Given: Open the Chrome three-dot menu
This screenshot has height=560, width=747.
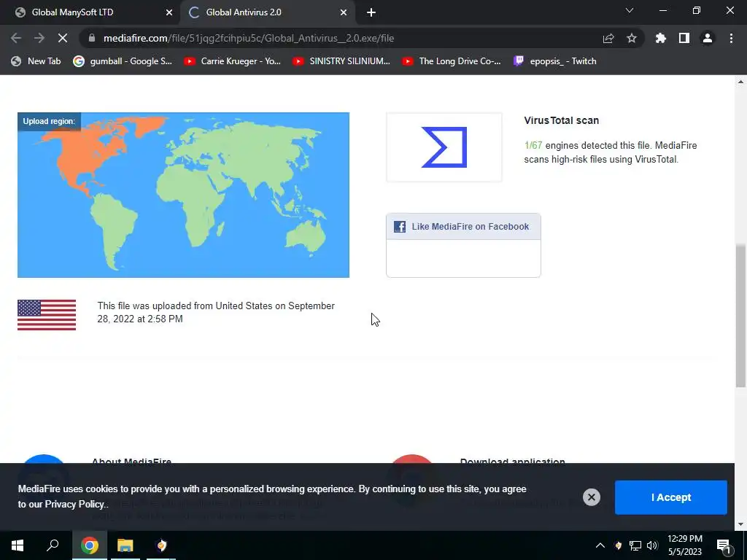Looking at the screenshot, I should pyautogui.click(x=731, y=38).
